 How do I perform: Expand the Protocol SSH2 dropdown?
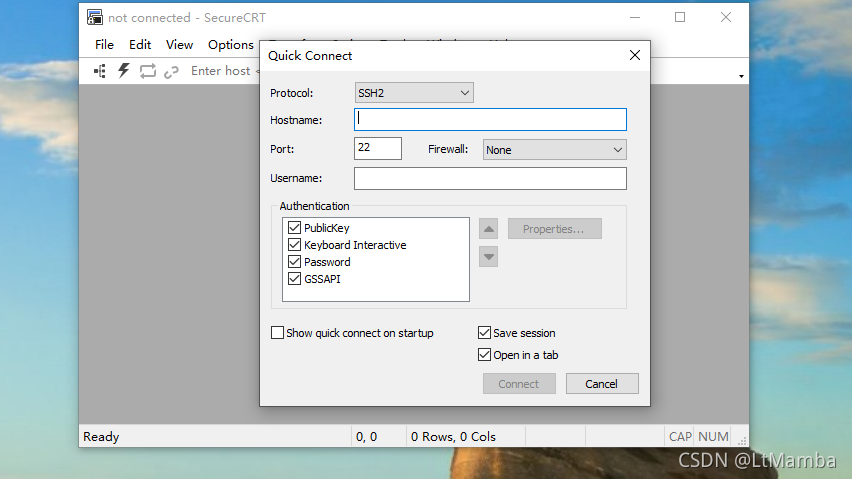tap(414, 93)
